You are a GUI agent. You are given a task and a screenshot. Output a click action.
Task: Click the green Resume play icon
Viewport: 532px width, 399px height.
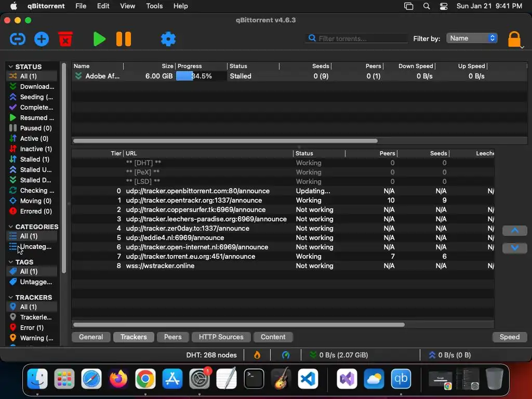point(99,39)
